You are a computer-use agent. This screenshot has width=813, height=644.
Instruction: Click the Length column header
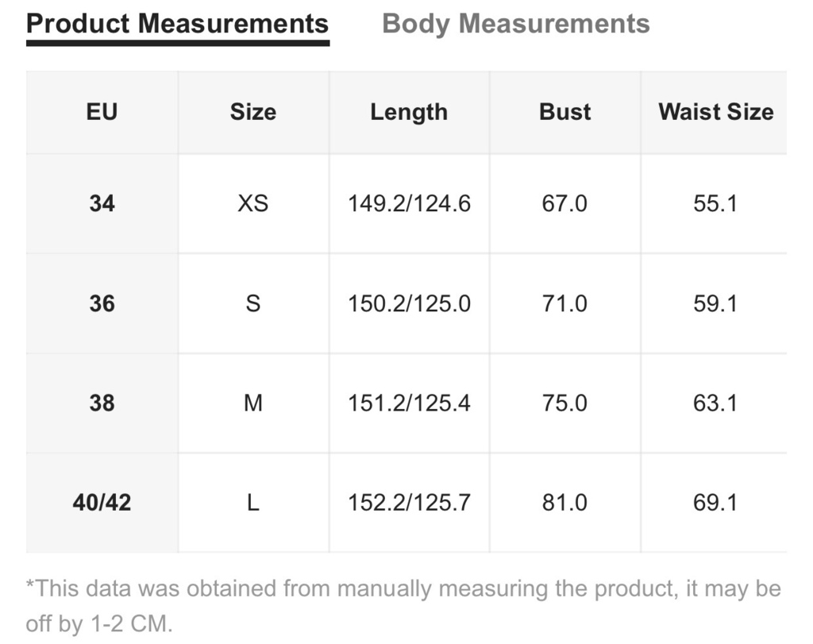(x=409, y=113)
